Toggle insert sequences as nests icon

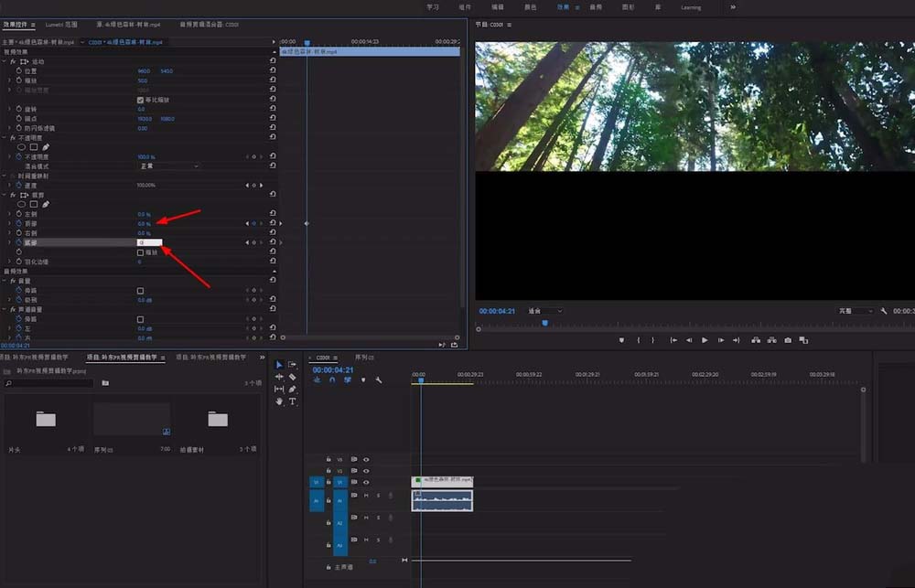point(317,380)
